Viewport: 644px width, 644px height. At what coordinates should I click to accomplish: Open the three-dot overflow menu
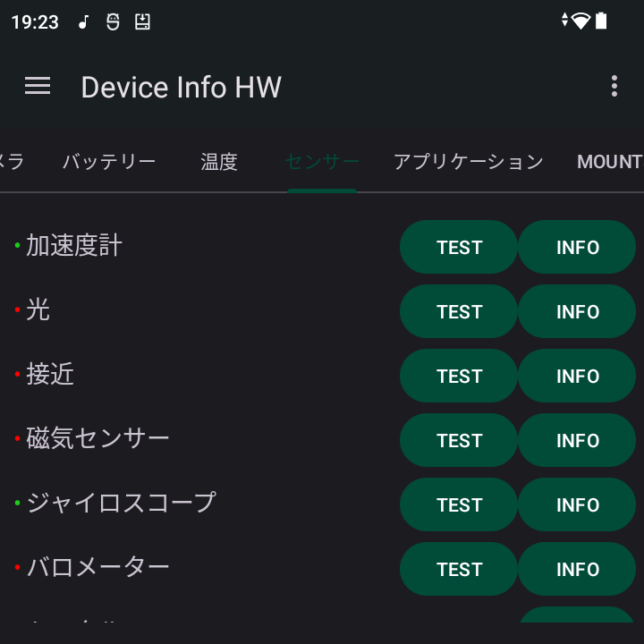tap(614, 86)
